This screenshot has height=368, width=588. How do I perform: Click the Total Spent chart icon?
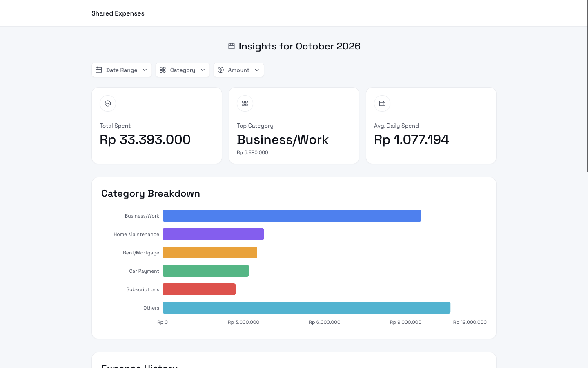point(108,103)
